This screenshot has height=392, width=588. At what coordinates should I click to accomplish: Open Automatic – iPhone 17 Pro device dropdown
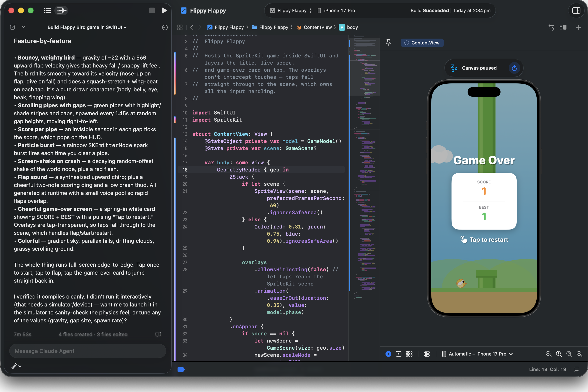477,354
